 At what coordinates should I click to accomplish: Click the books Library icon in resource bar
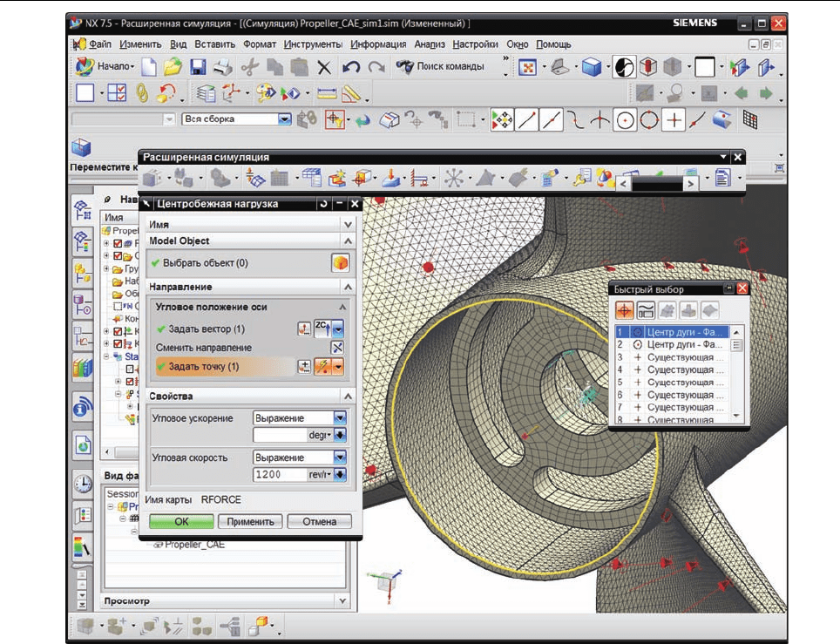tap(83, 368)
